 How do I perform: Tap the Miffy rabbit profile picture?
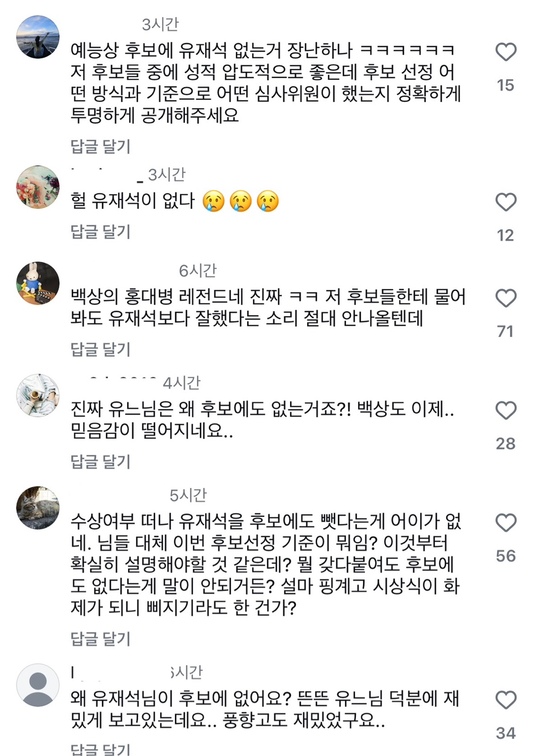(x=38, y=283)
